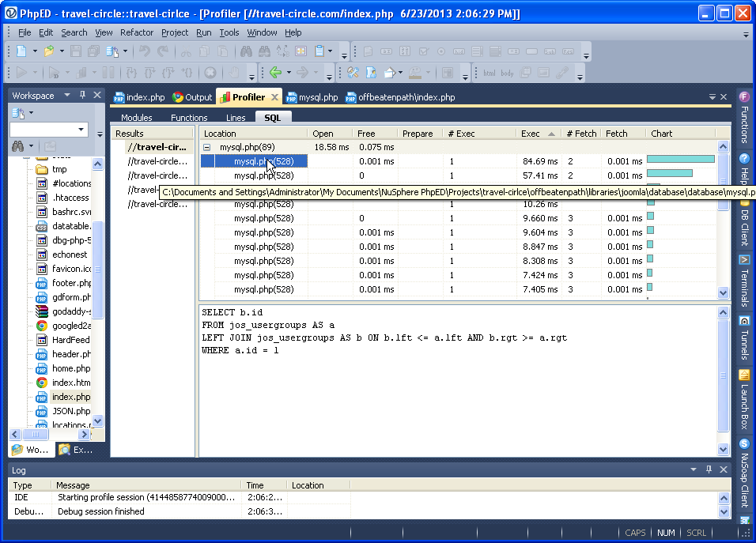Click the Open file folder icon
Viewport: 756px width, 543px height.
click(49, 51)
